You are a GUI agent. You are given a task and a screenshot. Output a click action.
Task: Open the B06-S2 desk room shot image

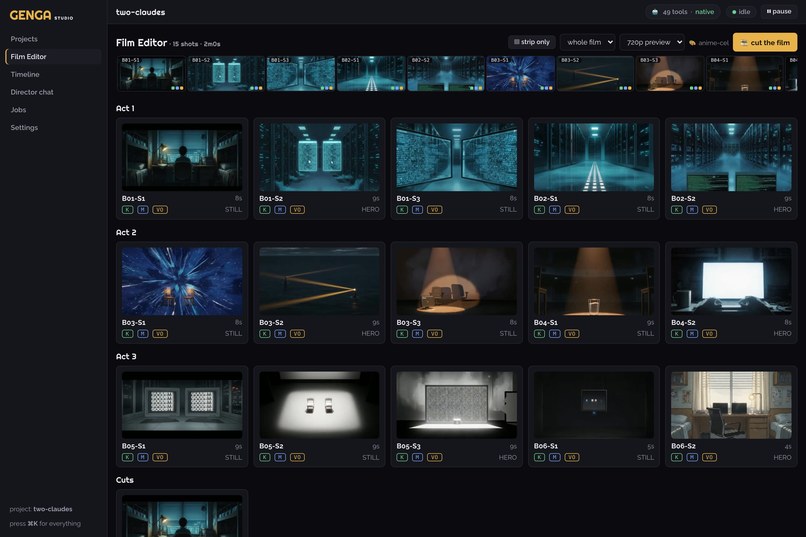click(x=731, y=405)
